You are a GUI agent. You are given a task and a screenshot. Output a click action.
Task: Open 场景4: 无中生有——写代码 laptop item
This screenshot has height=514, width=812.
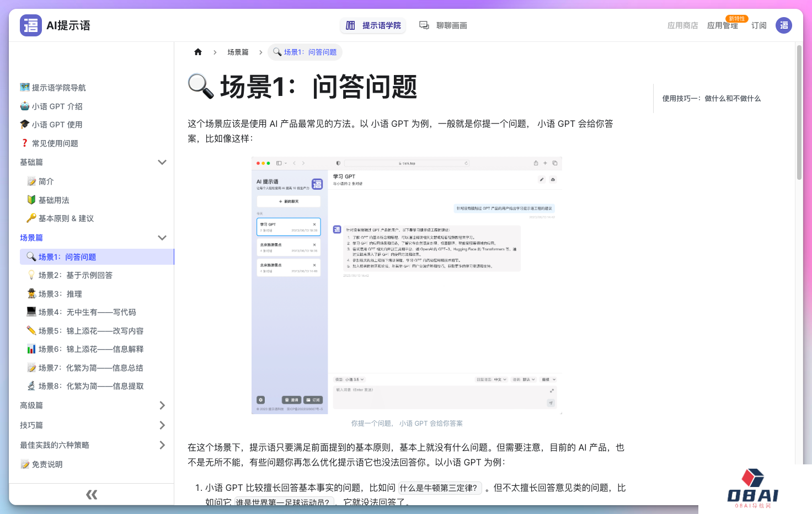(x=87, y=312)
